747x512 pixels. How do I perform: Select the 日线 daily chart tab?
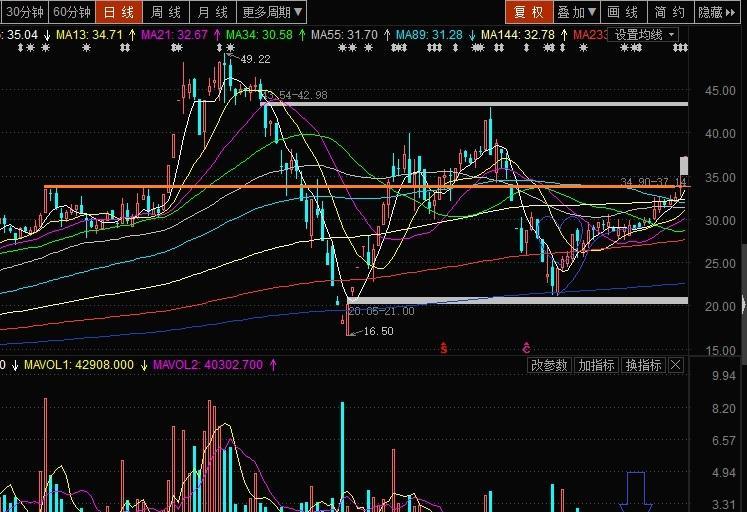119,12
